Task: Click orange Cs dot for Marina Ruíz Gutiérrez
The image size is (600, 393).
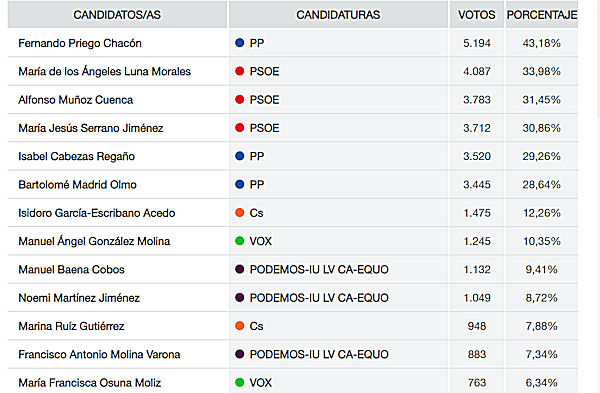Action: (240, 326)
